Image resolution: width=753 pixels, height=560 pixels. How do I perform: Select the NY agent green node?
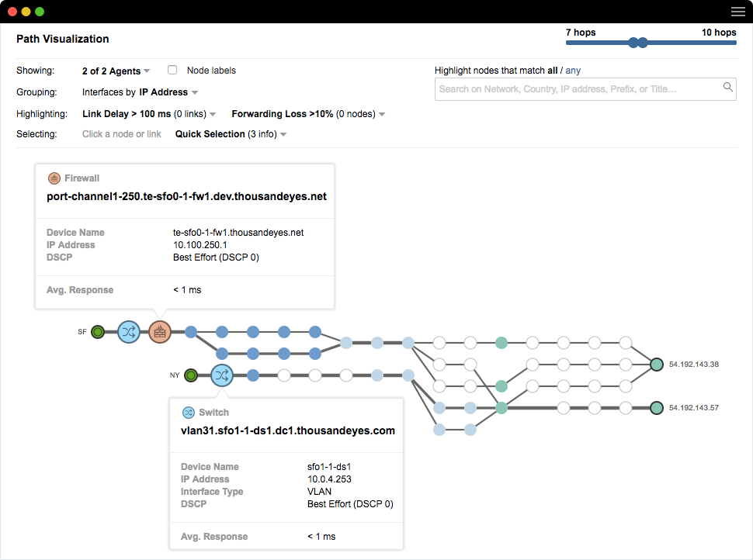click(x=191, y=376)
